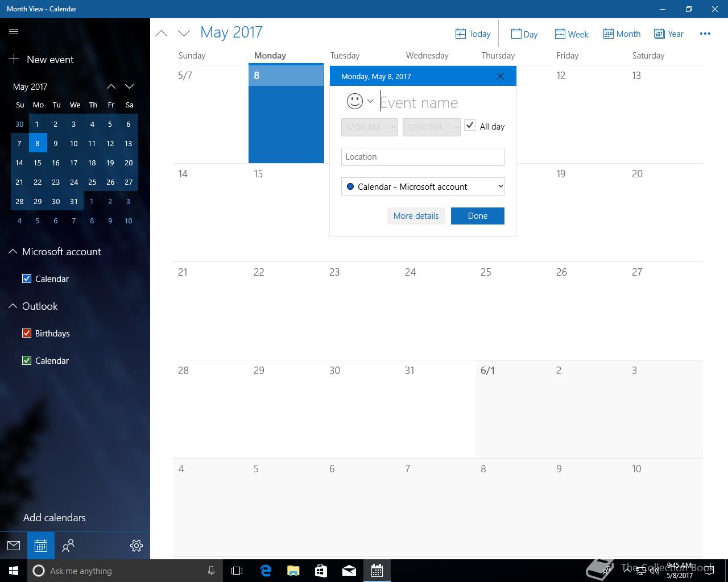Open the more options ellipsis menu
728x582 pixels.
point(705,34)
